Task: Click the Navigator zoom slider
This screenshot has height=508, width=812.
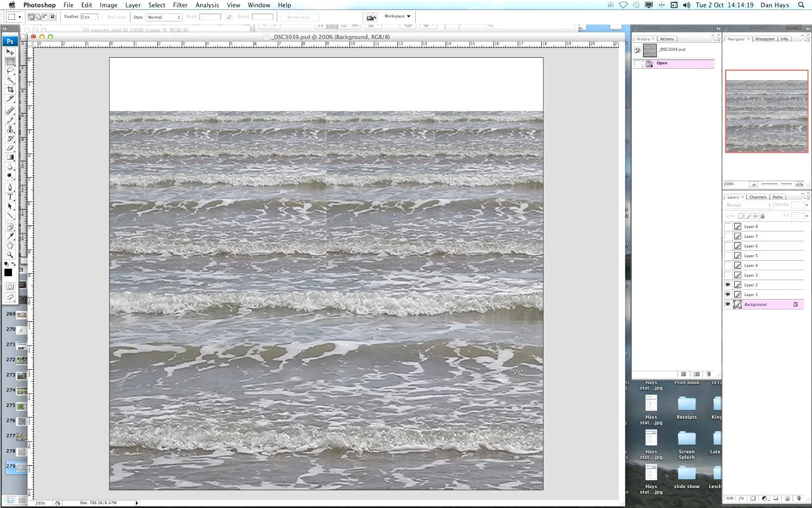Action: [776, 184]
